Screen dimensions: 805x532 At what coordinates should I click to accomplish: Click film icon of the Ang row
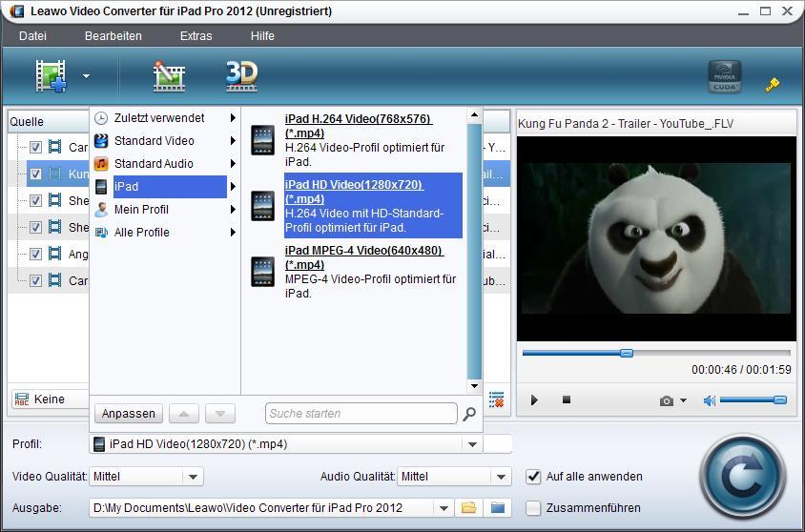click(x=55, y=254)
